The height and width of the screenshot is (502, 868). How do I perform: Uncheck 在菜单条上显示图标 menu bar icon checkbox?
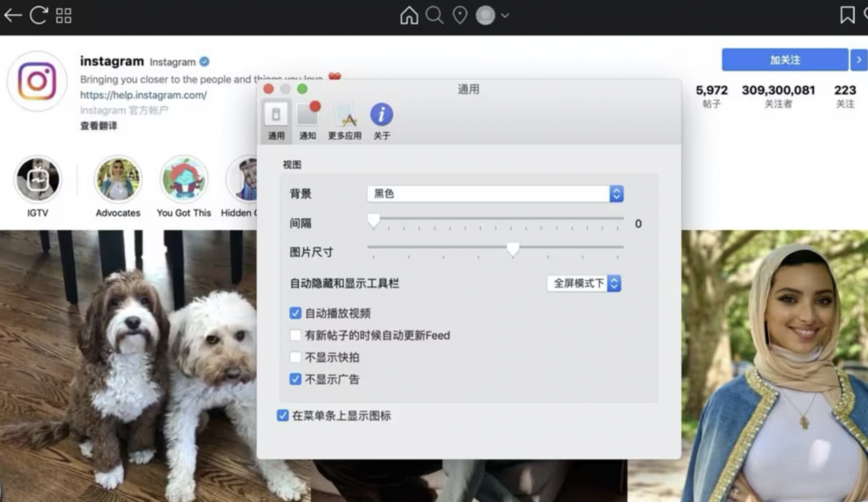(282, 415)
